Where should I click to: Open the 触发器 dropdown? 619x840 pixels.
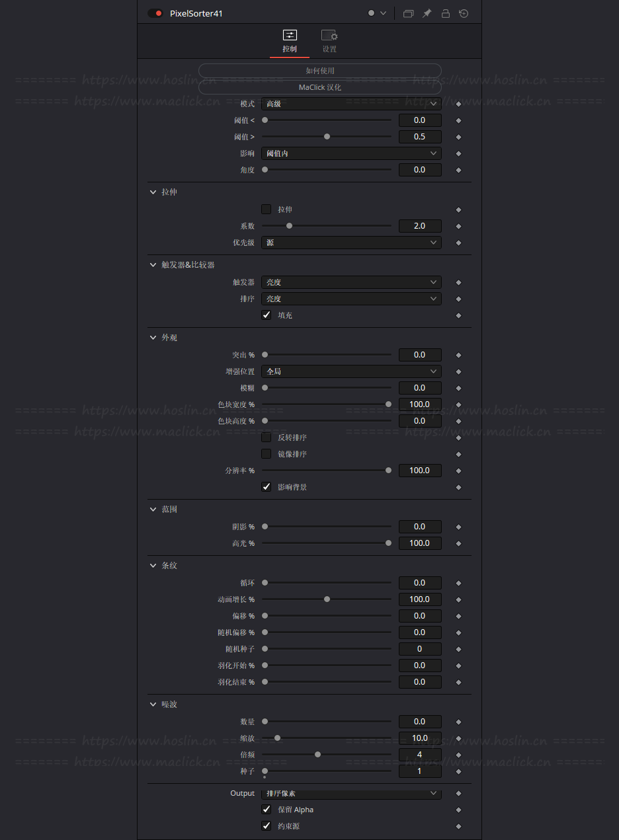click(x=351, y=282)
